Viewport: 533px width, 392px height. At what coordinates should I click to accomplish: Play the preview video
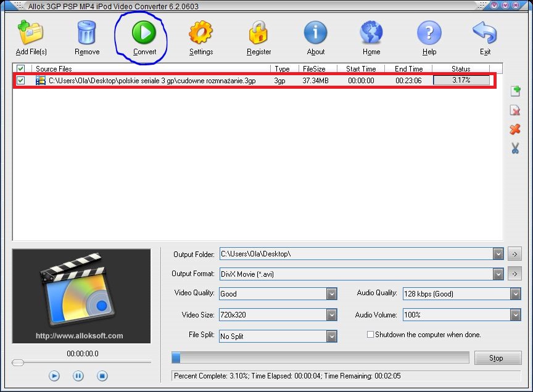pyautogui.click(x=54, y=376)
